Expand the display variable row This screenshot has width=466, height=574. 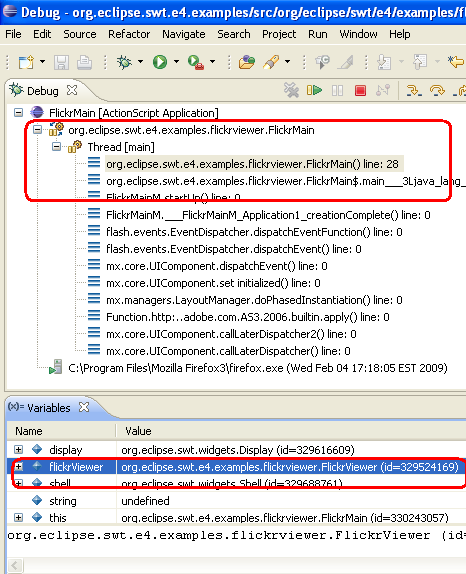click(x=18, y=449)
